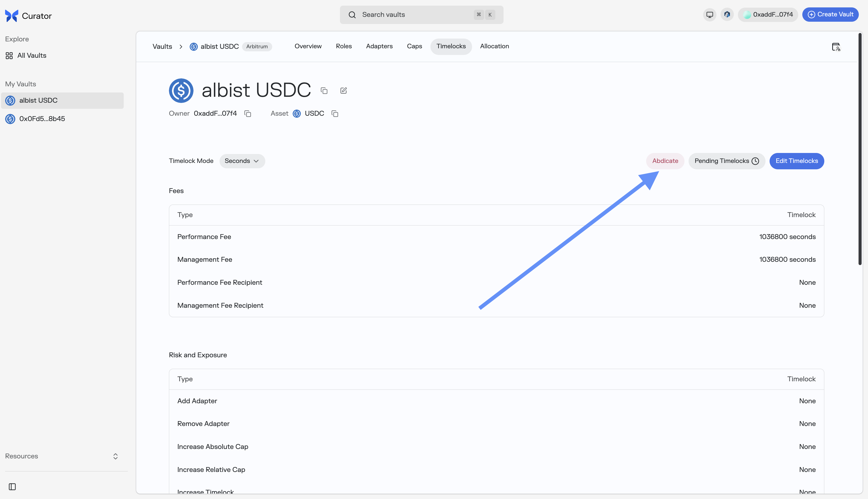The width and height of the screenshot is (868, 499).
Task: Click the Curator butterfly logo
Action: (12, 16)
